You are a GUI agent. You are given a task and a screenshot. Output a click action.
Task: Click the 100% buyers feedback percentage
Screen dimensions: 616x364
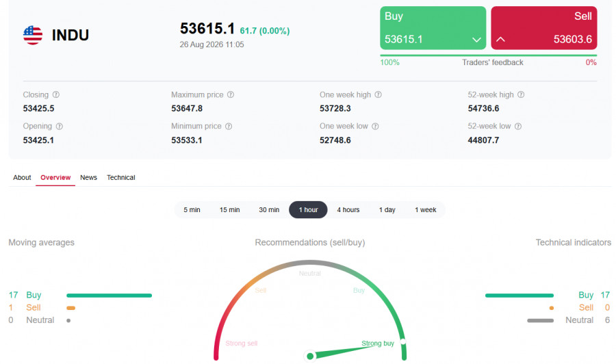coord(389,62)
